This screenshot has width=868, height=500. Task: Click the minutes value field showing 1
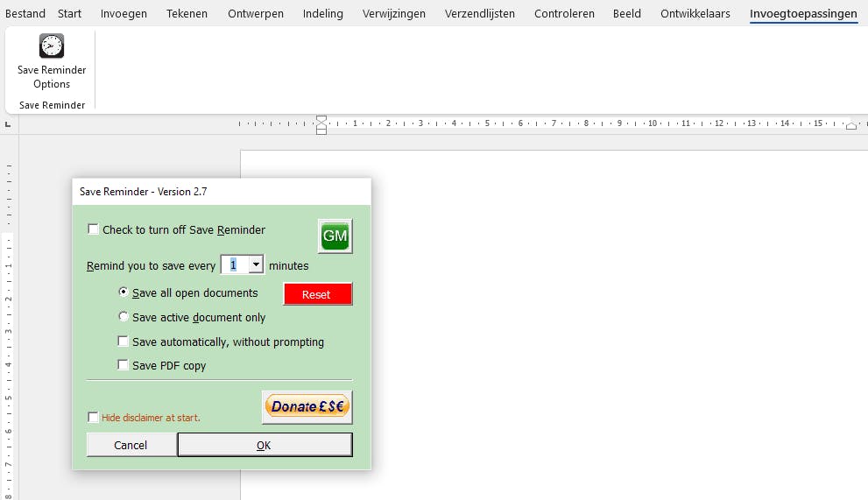click(235, 265)
